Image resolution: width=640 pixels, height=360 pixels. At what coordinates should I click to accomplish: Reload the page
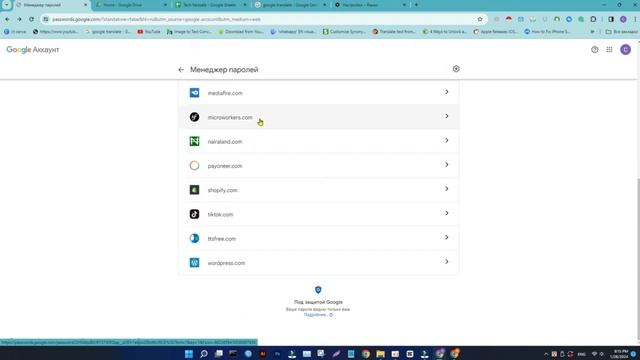31,19
